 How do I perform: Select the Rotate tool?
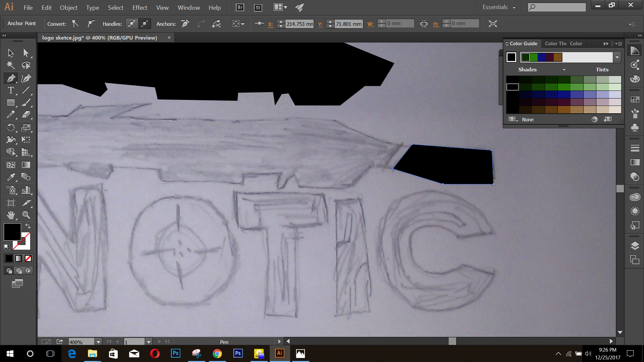11,128
